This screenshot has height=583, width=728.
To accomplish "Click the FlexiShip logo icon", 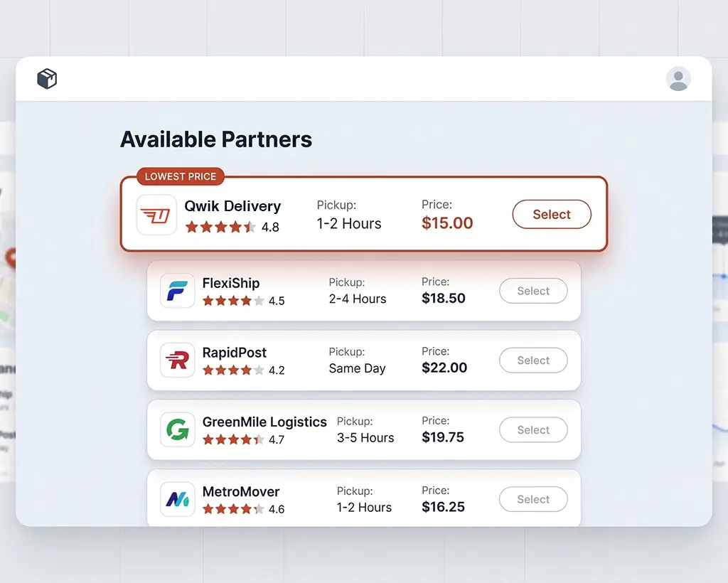I will (x=177, y=291).
